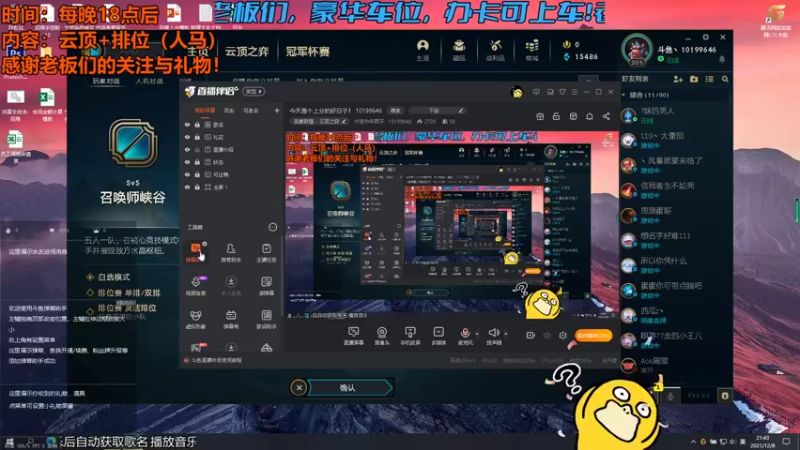Switch to the 人机对战 tab

click(149, 81)
